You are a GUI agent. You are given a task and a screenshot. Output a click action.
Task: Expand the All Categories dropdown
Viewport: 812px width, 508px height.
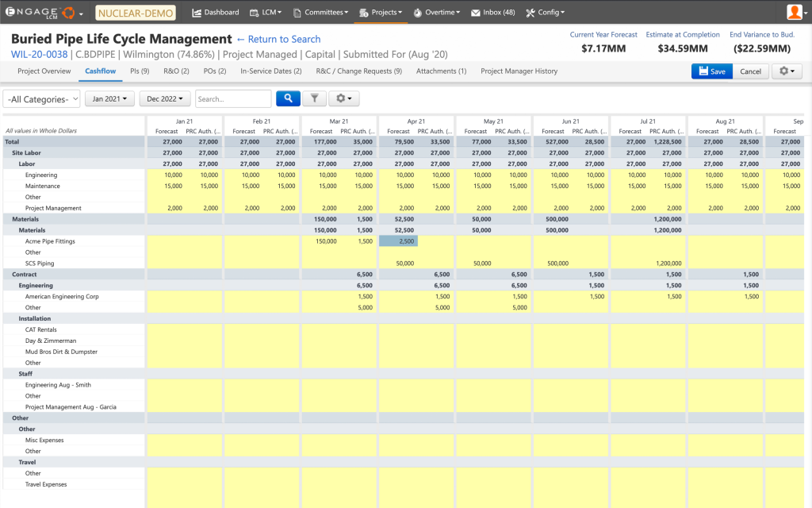coord(42,99)
